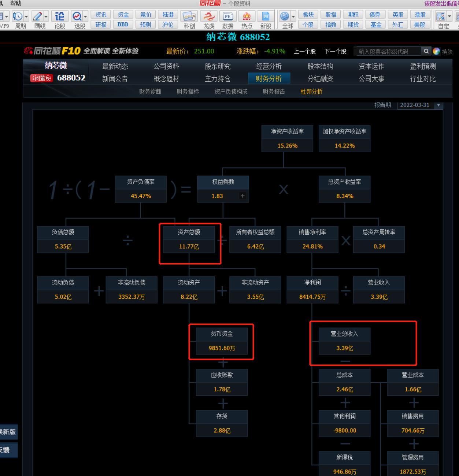Viewport: 459px width, 476px height.
Task: Click the stock name or code search field
Action: pos(388,51)
